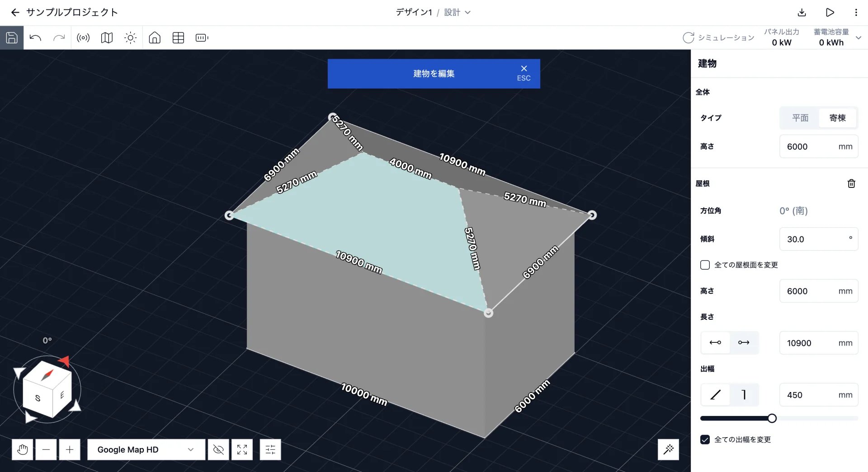868x472 pixels.
Task: Download the design file
Action: [802, 13]
